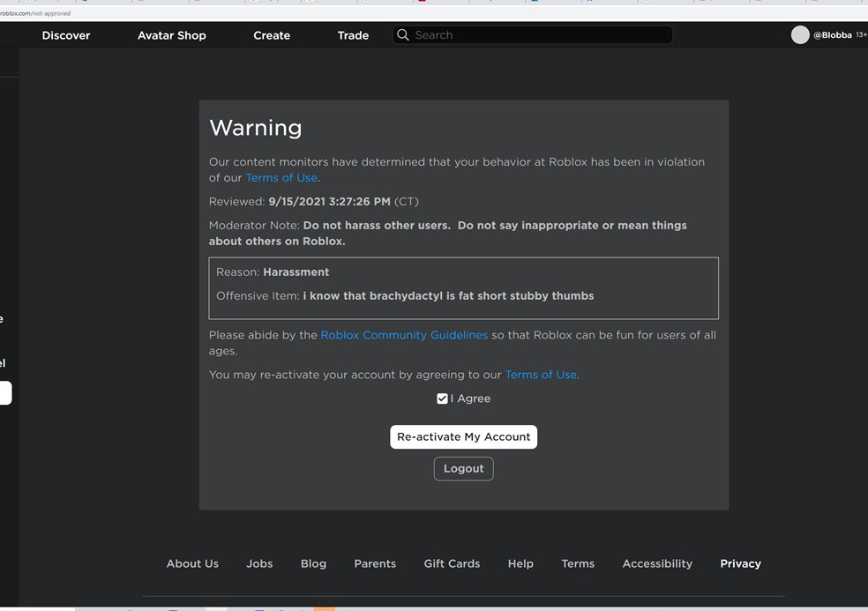
Task: Open the Help footer link
Action: (x=520, y=563)
